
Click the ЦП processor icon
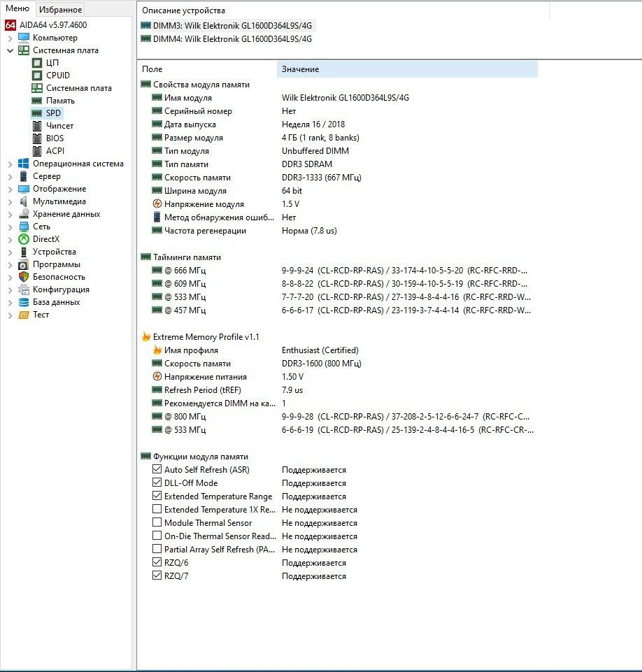click(x=37, y=63)
